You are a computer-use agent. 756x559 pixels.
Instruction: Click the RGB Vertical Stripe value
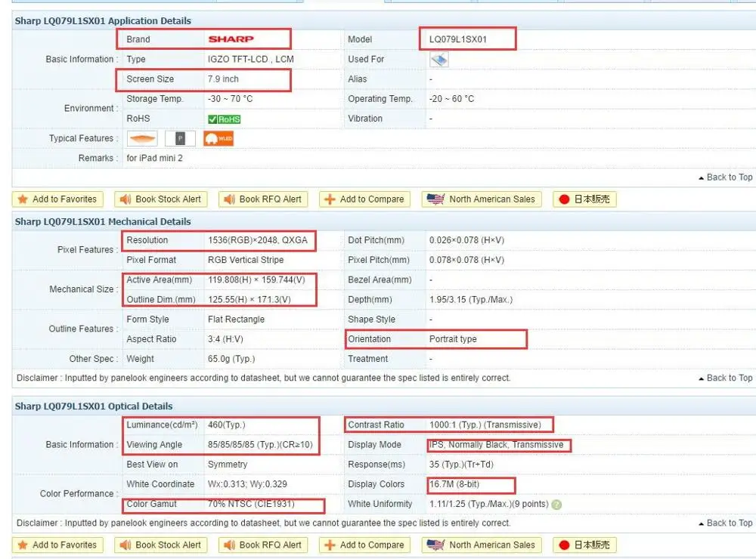click(246, 260)
